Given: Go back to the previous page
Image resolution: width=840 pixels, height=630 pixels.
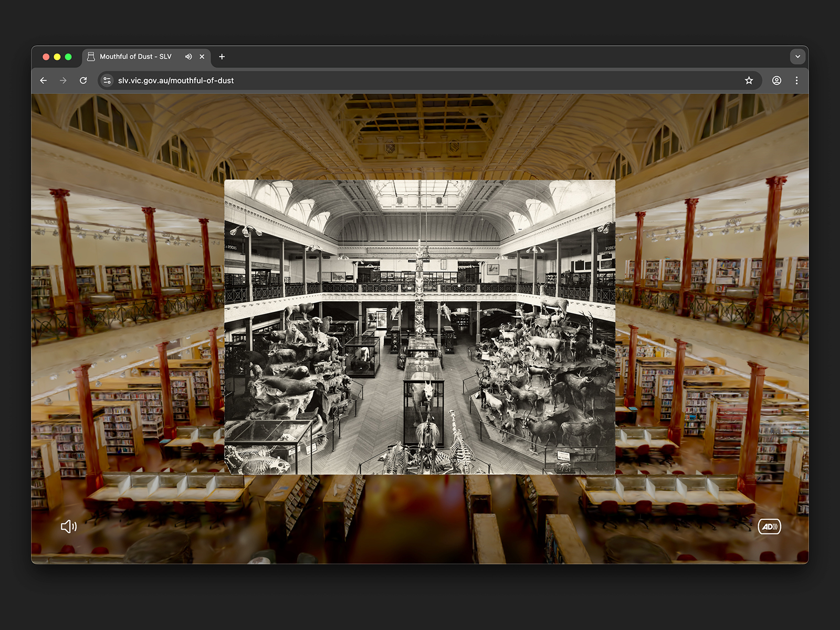Looking at the screenshot, I should coord(44,80).
